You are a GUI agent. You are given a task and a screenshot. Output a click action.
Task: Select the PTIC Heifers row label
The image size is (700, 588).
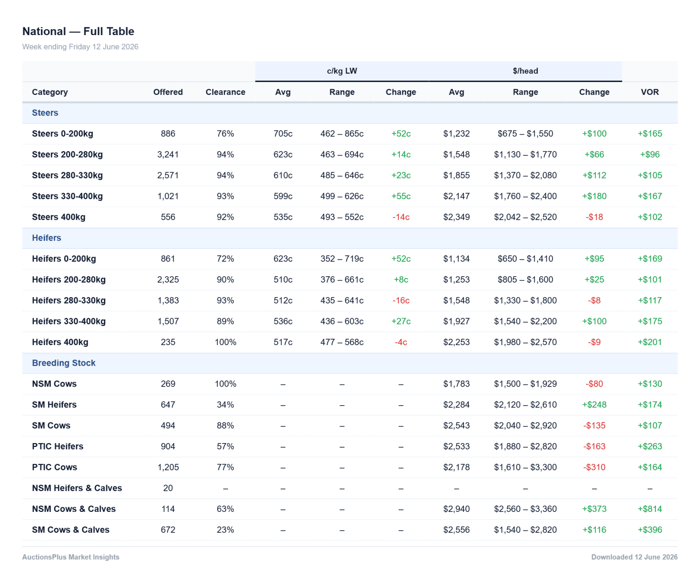[57, 446]
